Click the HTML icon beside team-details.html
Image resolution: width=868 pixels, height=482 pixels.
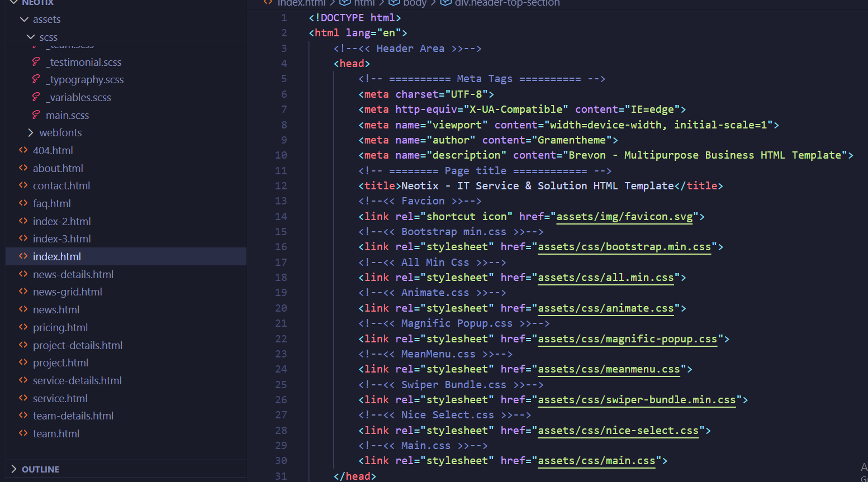point(23,416)
